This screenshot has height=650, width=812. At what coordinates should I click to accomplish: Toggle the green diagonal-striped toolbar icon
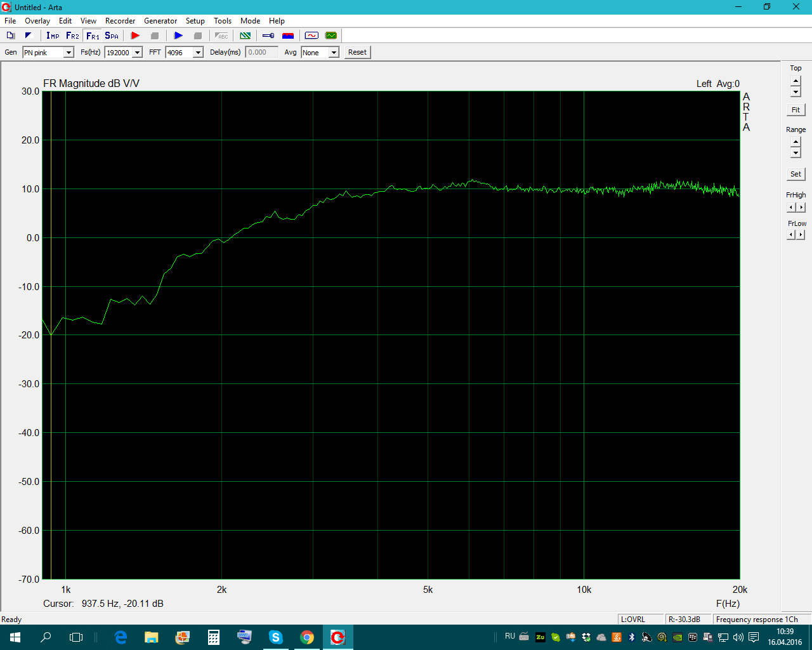pos(246,36)
